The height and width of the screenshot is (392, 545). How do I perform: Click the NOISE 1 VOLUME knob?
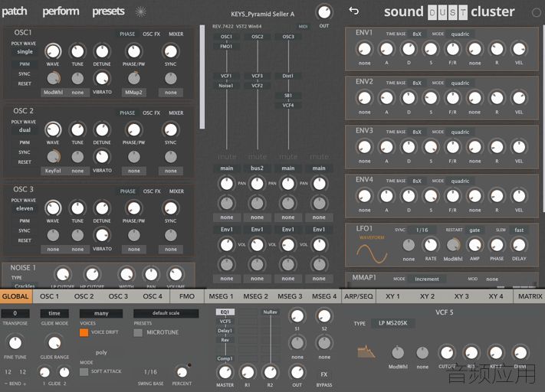tap(176, 274)
